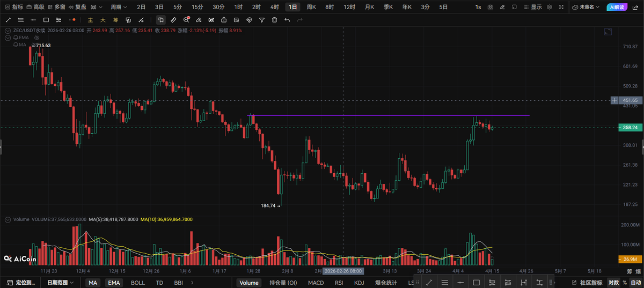Toggle the 筹 chip distribution indicator
Viewport: 644px width, 288px height.
tap(115, 20)
